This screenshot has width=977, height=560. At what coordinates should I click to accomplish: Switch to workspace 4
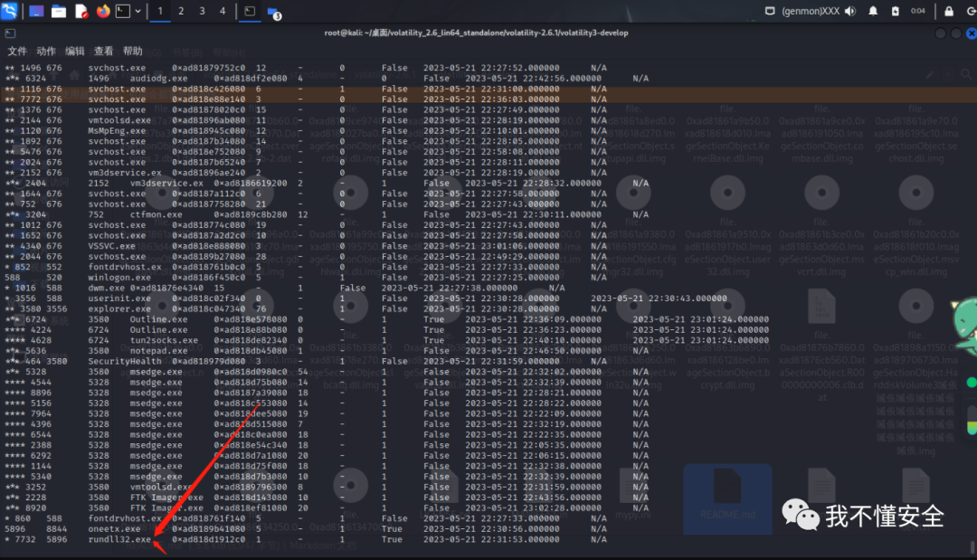tap(223, 11)
